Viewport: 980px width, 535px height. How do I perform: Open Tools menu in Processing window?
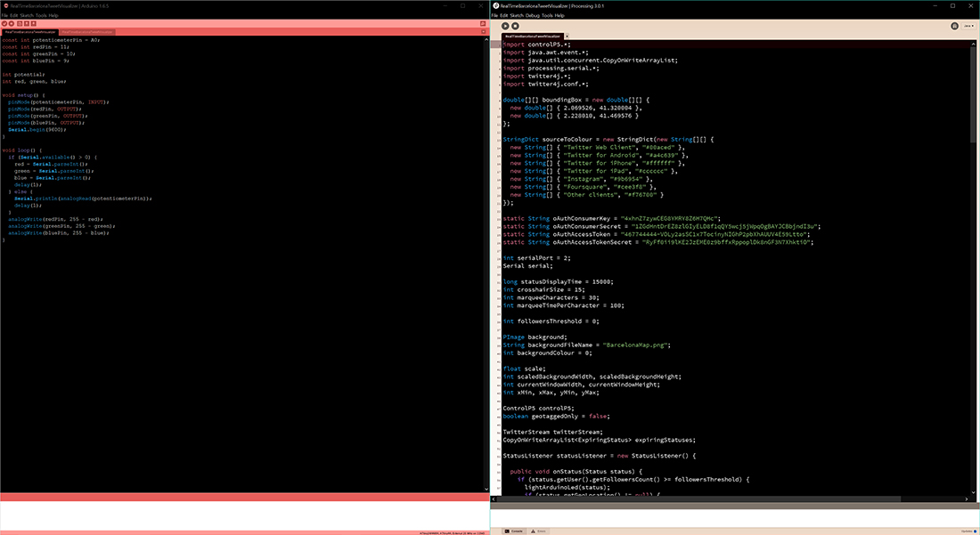pyautogui.click(x=548, y=16)
